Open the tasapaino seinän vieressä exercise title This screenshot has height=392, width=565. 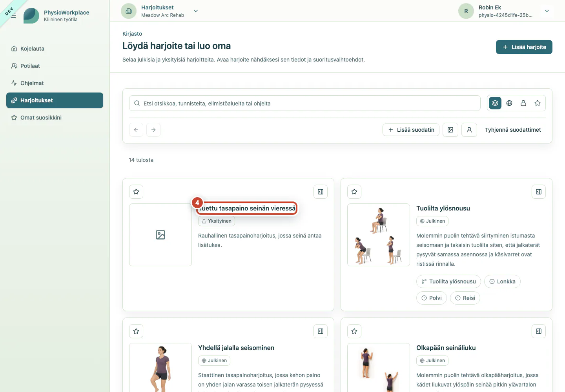(247, 208)
